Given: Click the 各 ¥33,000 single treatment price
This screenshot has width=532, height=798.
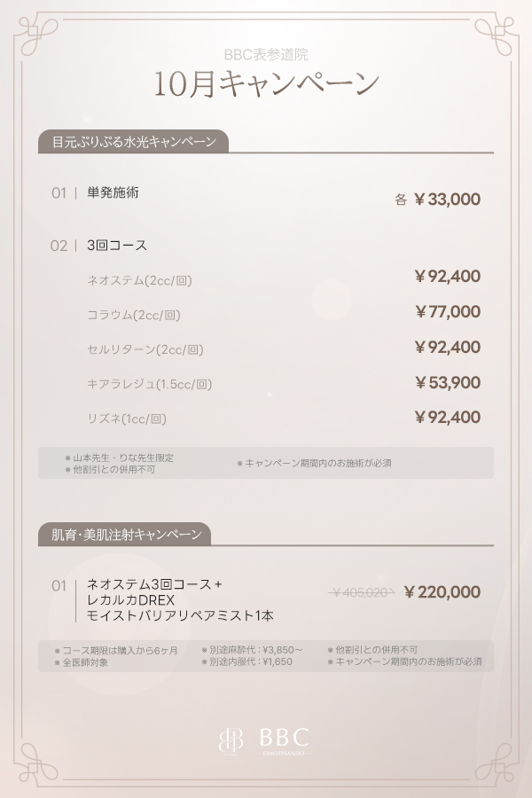Looking at the screenshot, I should tap(437, 199).
